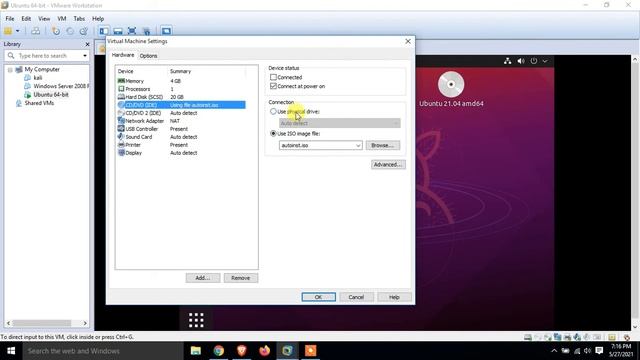Select the Processors device row

click(181, 89)
